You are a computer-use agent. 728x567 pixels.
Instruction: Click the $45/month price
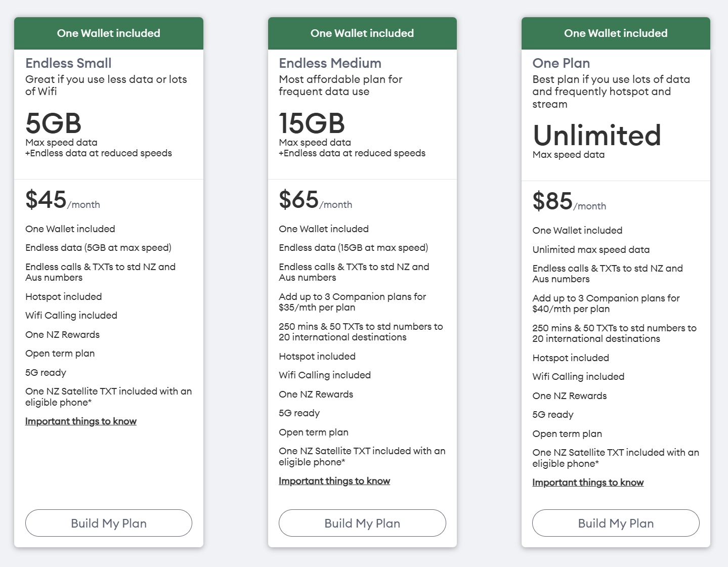pyautogui.click(x=63, y=200)
